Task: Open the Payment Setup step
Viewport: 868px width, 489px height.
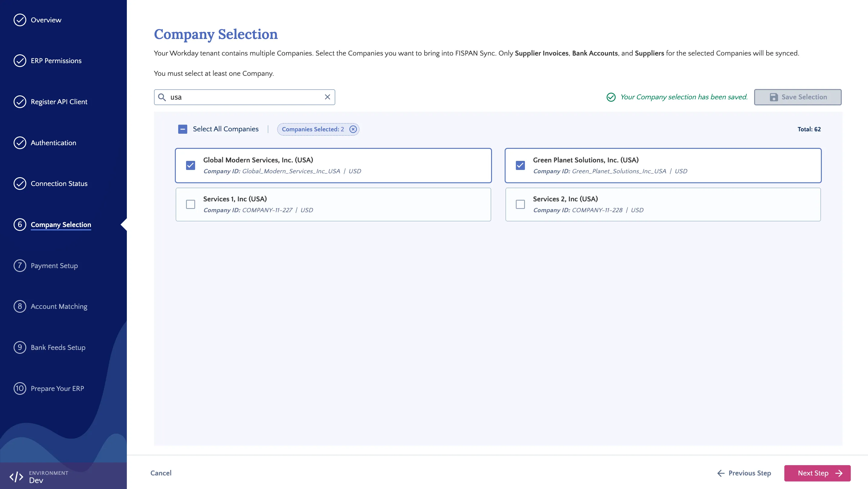Action: coord(54,266)
